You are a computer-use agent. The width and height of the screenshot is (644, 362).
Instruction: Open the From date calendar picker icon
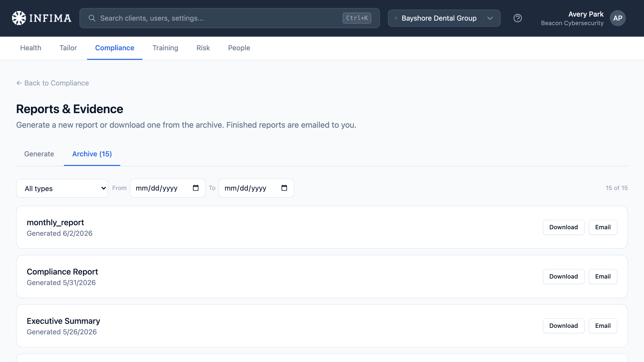tap(195, 188)
